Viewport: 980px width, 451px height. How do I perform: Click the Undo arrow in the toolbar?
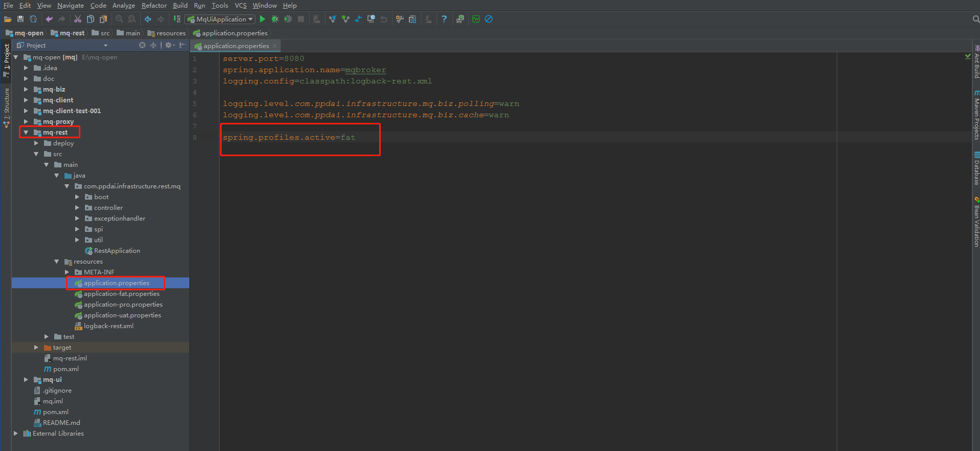tap(49, 19)
